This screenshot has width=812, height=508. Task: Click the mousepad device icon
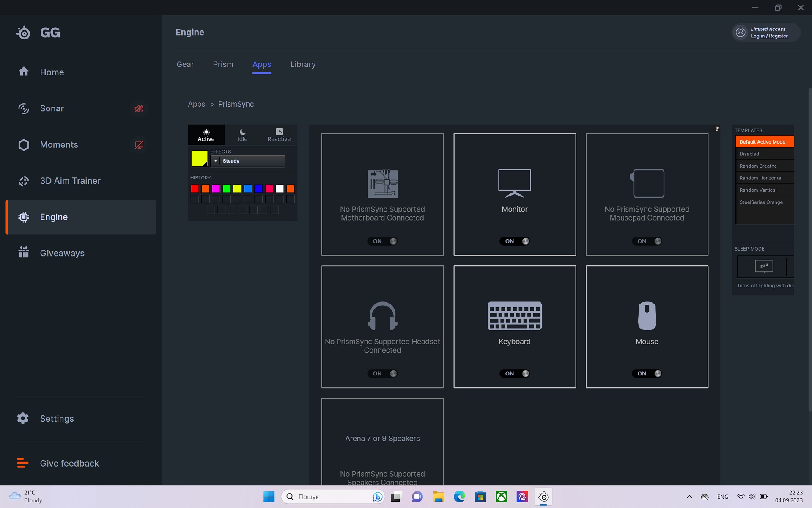647,183
